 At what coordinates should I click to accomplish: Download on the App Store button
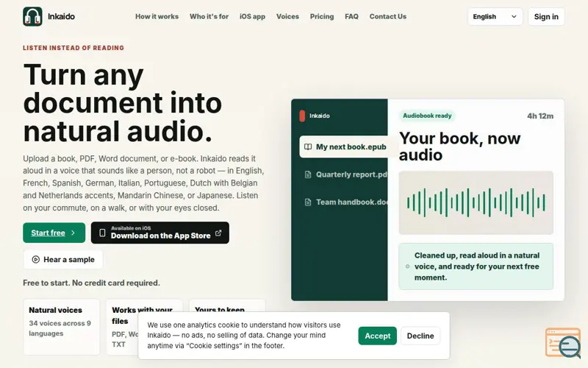pos(160,233)
